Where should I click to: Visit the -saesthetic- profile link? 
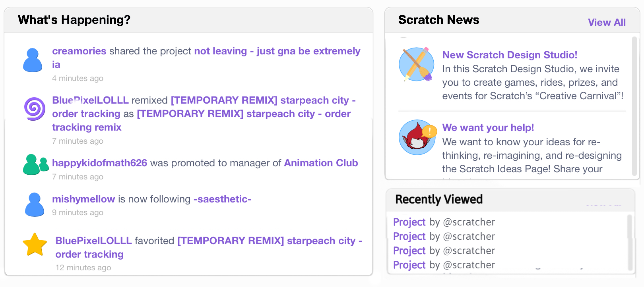(222, 199)
